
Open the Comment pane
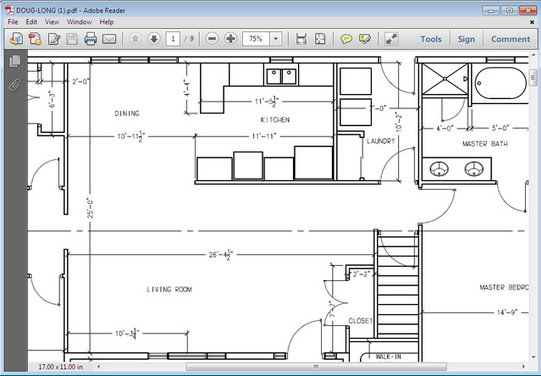[510, 39]
